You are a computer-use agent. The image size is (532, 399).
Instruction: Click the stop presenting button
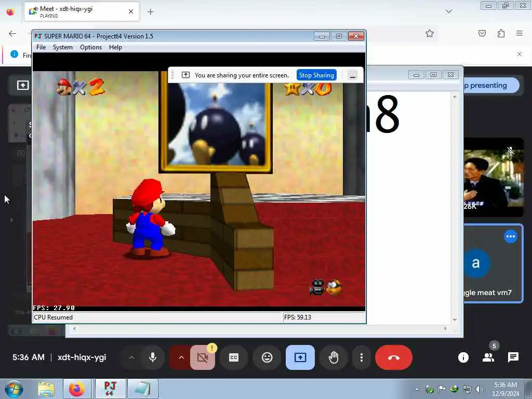pyautogui.click(x=491, y=86)
